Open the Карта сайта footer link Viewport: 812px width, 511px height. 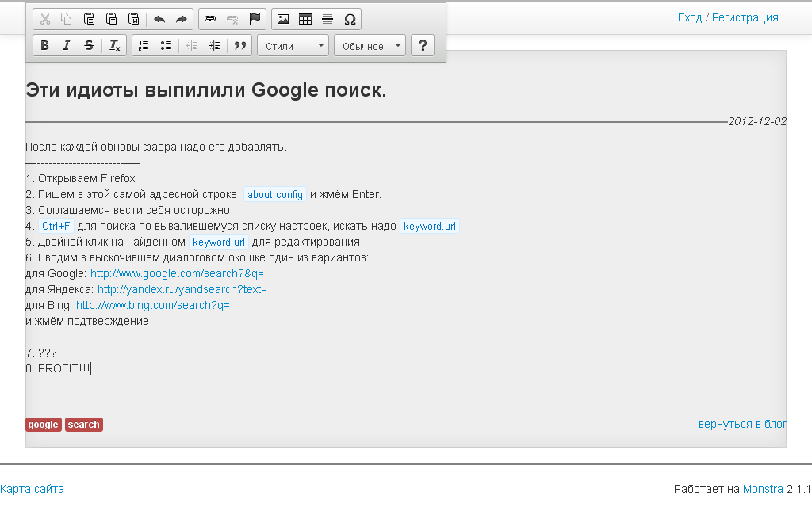click(x=33, y=489)
